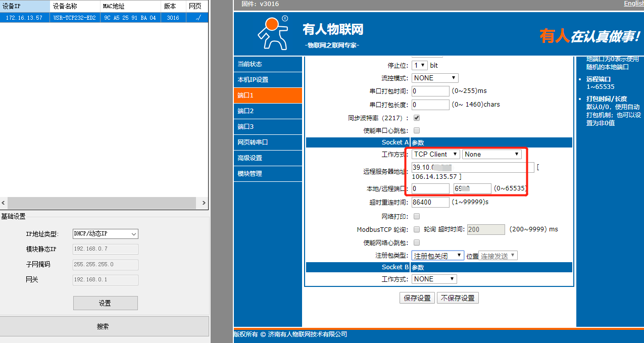Image resolution: width=644 pixels, height=343 pixels.
Task: Click the 保存设置 button
Action: click(417, 298)
